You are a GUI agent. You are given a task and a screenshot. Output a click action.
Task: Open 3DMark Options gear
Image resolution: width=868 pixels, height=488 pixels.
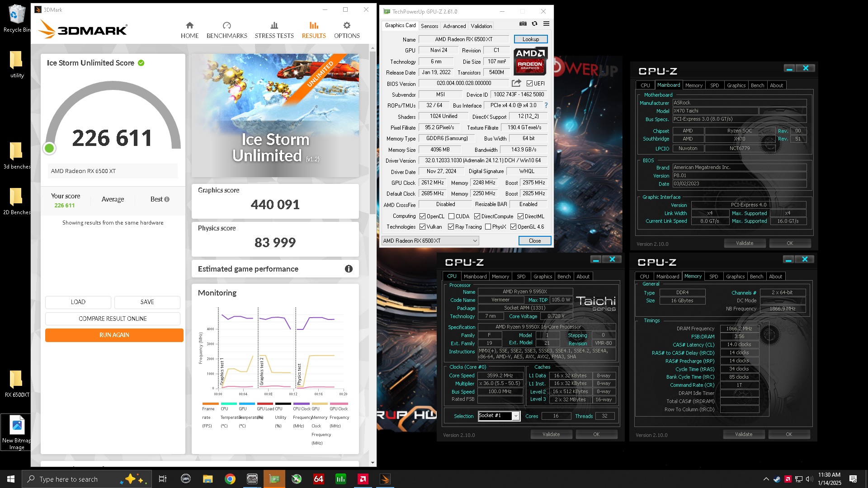tap(347, 30)
